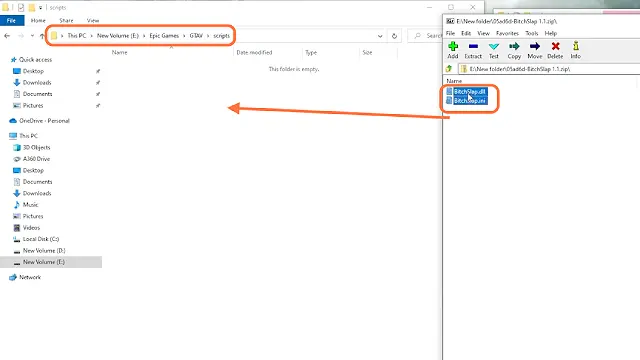Open the Explorer View ribbon tab
This screenshot has height=360, width=640.
pyautogui.click(x=93, y=20)
